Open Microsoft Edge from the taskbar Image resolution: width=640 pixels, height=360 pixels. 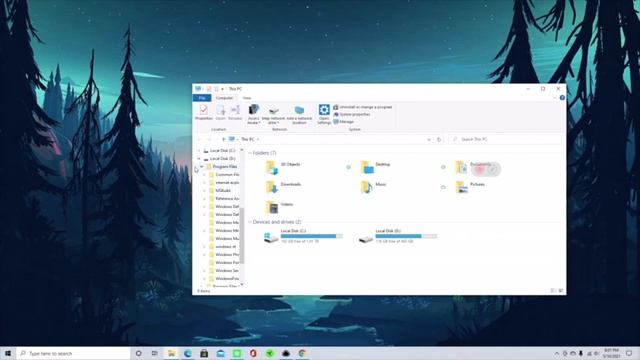point(188,353)
